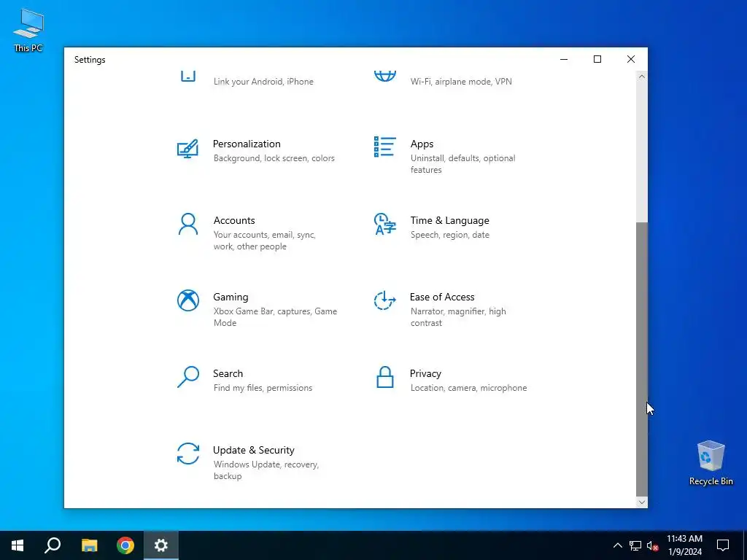Maximize the Settings window
The image size is (747, 560).
(597, 59)
